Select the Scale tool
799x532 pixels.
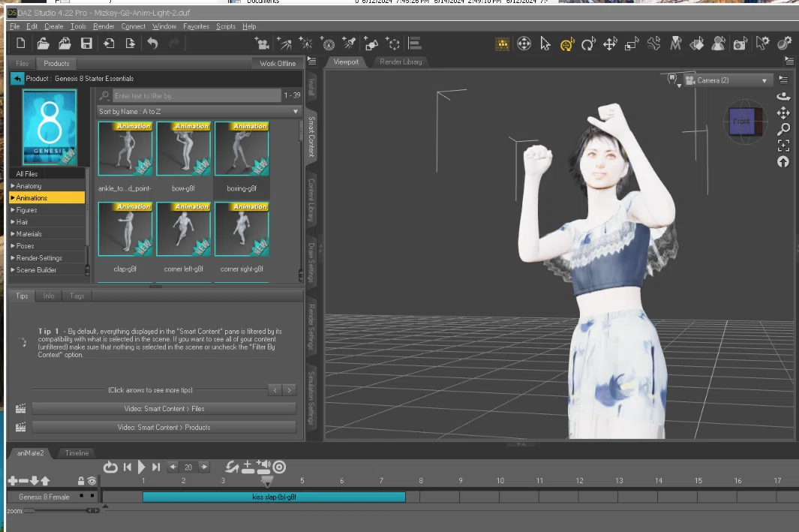632,44
